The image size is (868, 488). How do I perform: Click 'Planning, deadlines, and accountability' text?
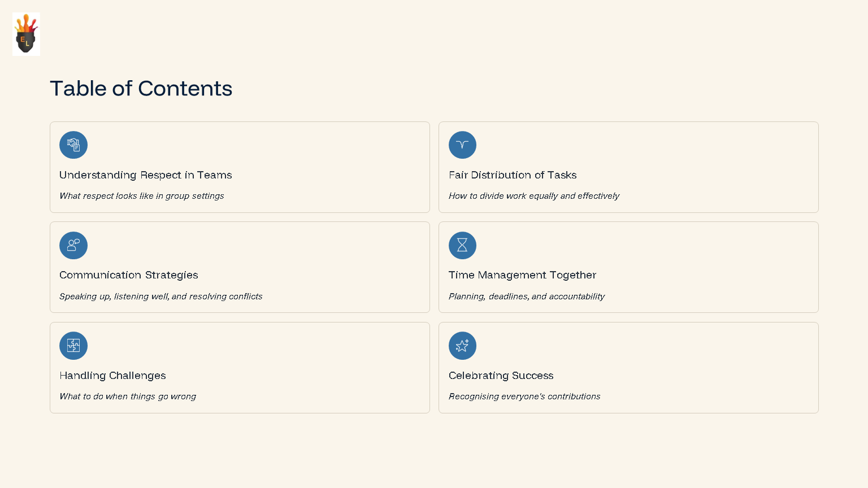coord(527,297)
